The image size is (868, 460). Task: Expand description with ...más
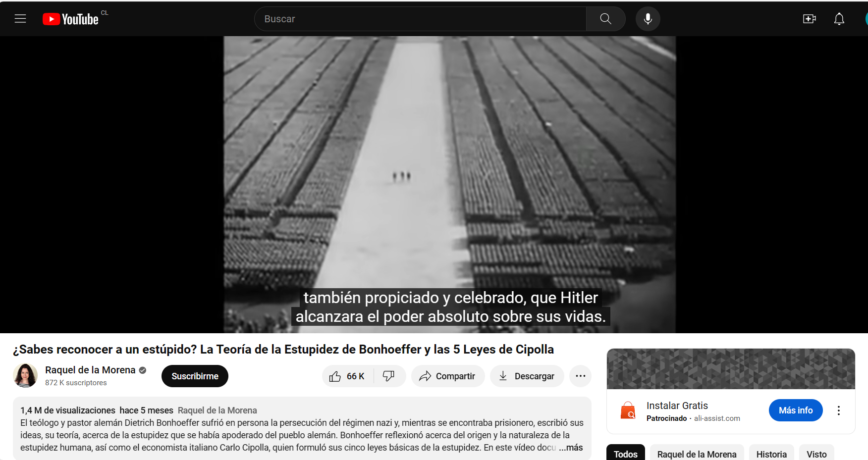tap(571, 448)
